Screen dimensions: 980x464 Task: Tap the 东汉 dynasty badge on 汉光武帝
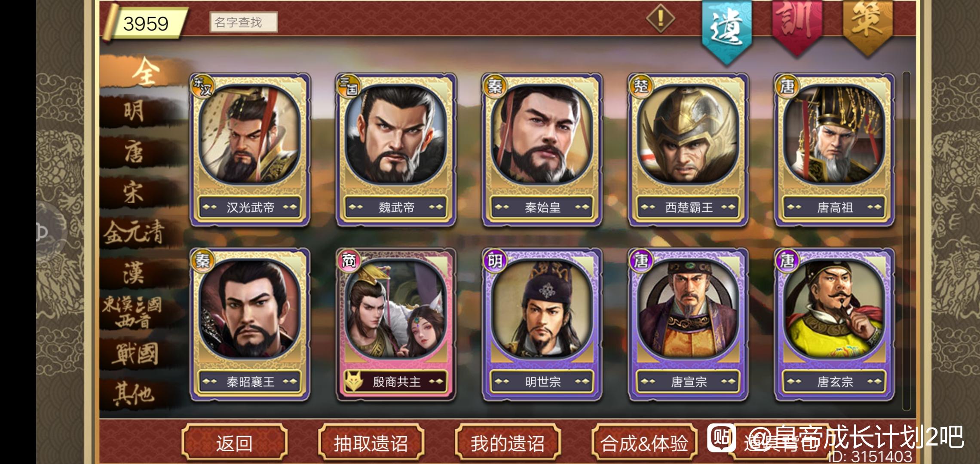[202, 86]
